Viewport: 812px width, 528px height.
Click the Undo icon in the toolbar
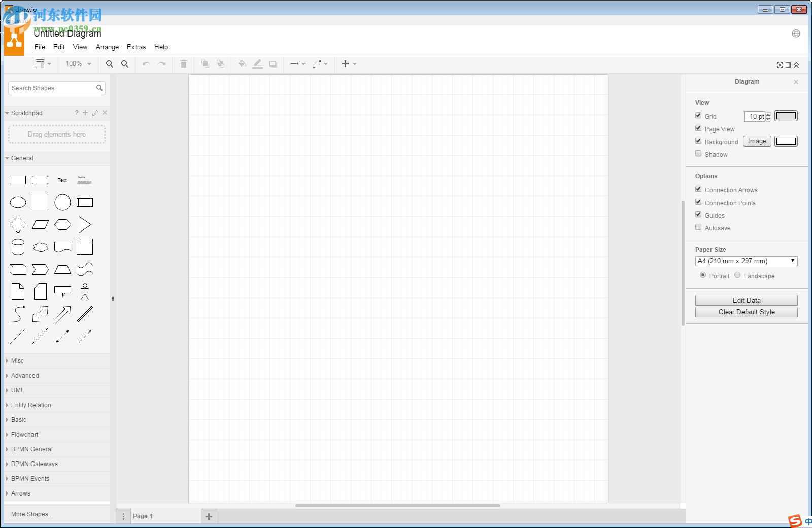pyautogui.click(x=146, y=64)
